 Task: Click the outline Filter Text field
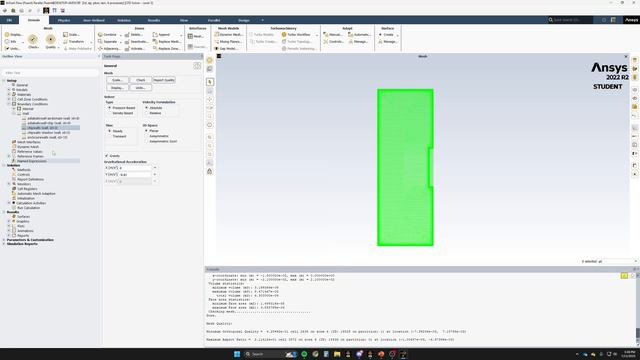(50, 73)
